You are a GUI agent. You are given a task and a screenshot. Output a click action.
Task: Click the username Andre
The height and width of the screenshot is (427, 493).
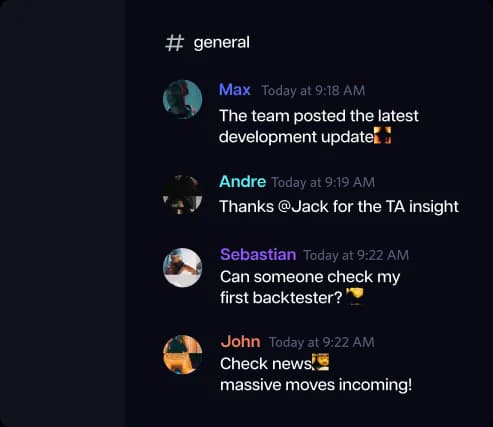(x=242, y=182)
